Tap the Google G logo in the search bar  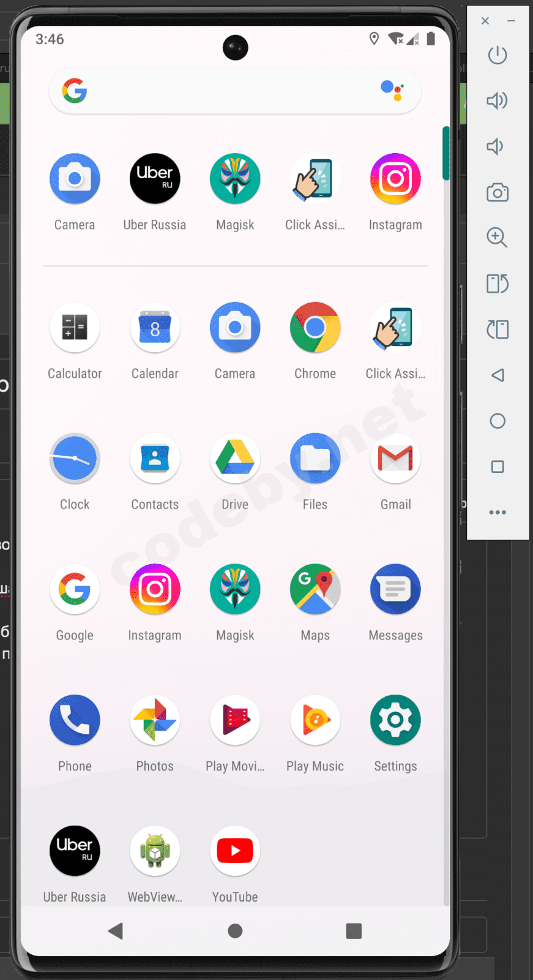point(75,91)
